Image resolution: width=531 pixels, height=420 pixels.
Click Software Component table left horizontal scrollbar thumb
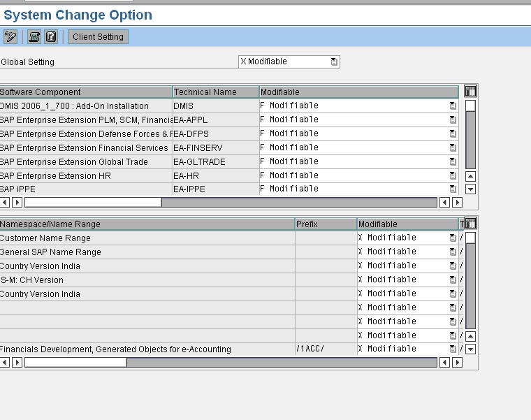(93, 203)
